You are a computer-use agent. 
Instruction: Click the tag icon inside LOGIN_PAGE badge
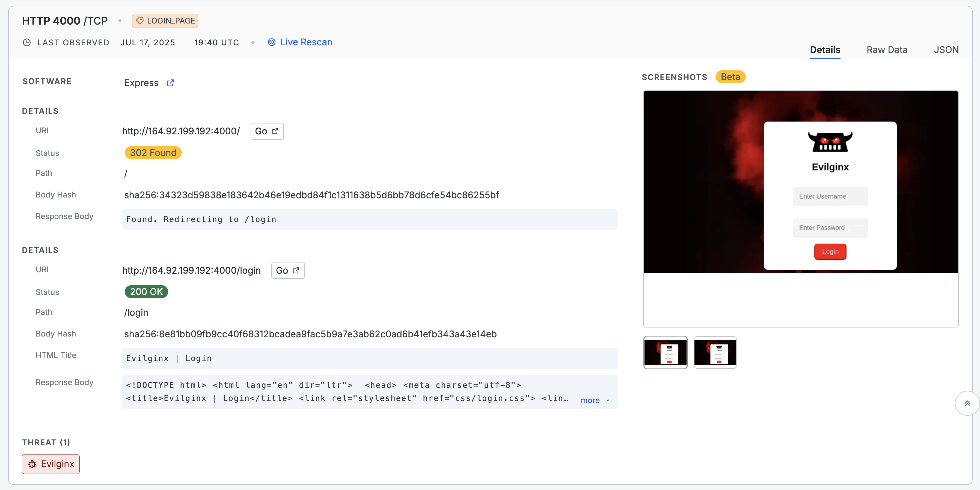tap(139, 20)
